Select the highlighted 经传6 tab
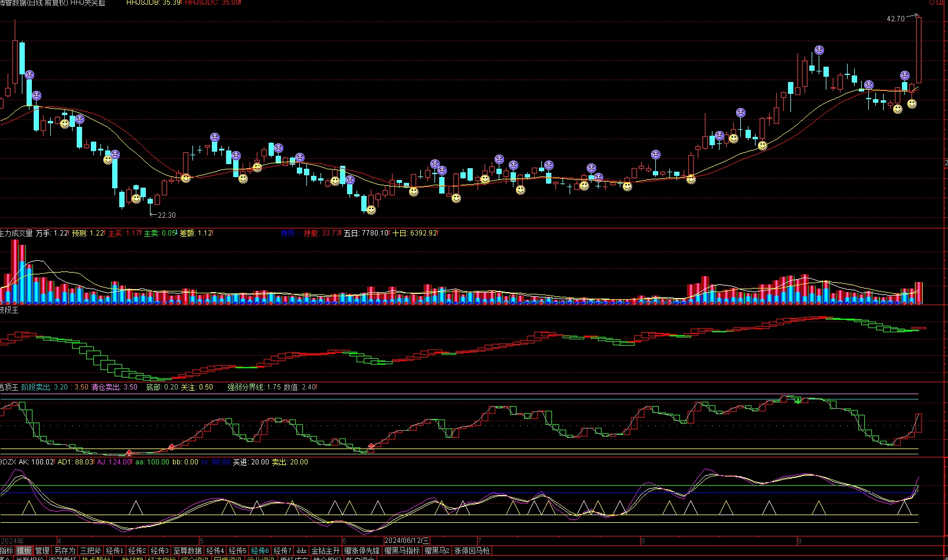This screenshot has width=948, height=560. tap(260, 551)
